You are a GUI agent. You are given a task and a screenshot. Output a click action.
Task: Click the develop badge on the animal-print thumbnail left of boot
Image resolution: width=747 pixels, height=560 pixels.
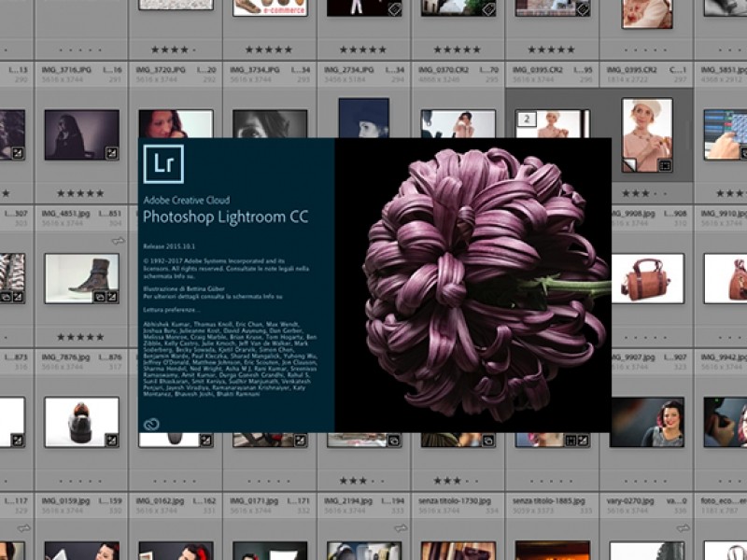coord(18,297)
